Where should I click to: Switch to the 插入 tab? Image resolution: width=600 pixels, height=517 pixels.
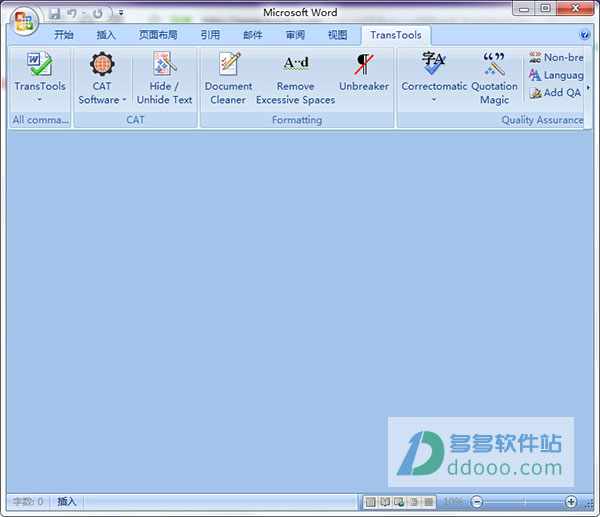tap(106, 35)
